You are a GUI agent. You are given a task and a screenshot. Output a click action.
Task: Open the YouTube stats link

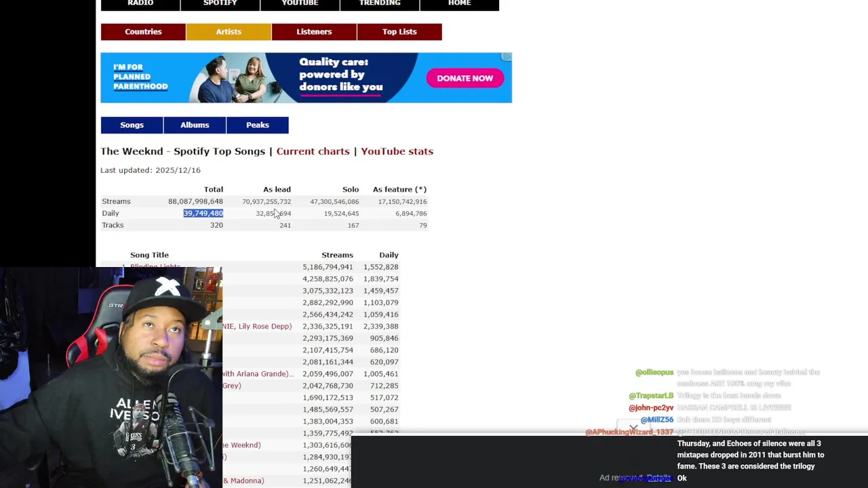[x=397, y=151]
